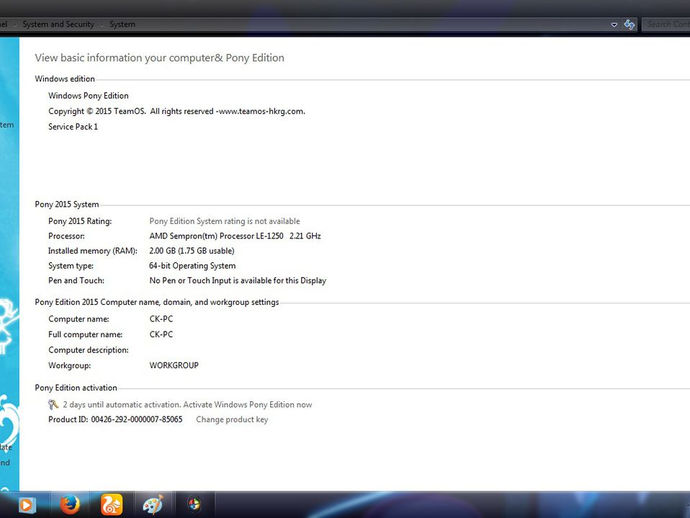Go to System and Security breadcrumb
690x518 pixels.
point(58,24)
